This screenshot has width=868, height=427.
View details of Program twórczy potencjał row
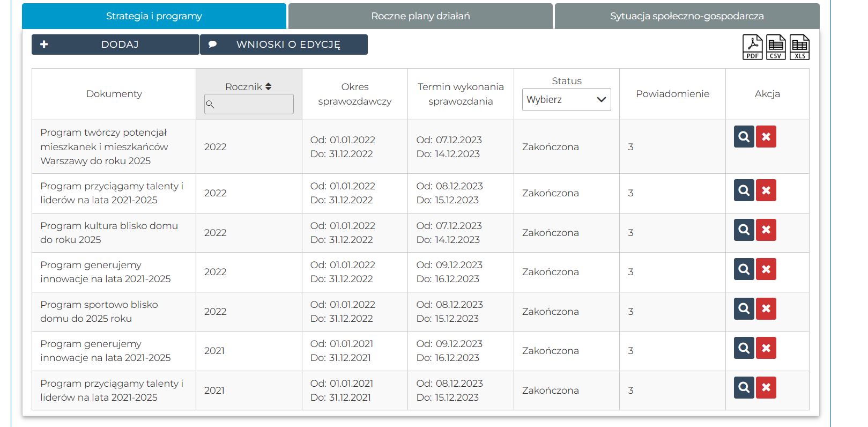pyautogui.click(x=744, y=137)
